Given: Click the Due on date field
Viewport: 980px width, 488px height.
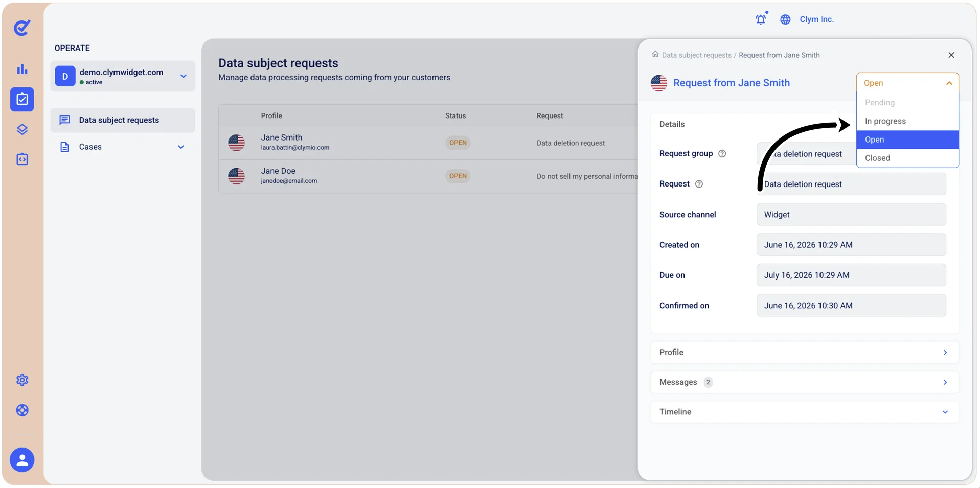Looking at the screenshot, I should pyautogui.click(x=851, y=275).
